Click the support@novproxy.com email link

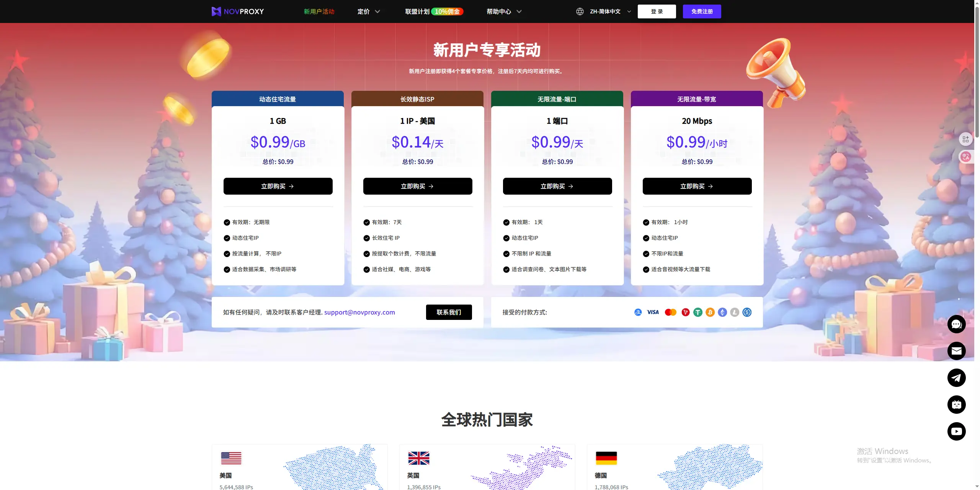click(x=359, y=312)
